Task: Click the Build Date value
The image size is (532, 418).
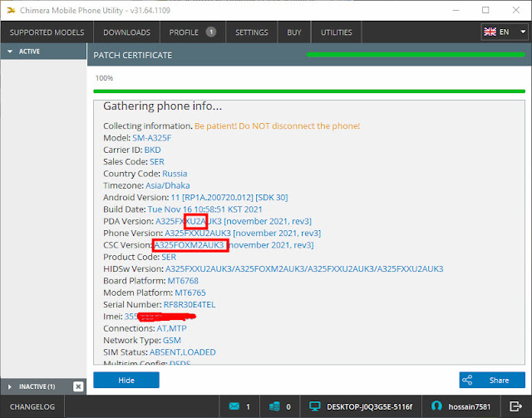Action: tap(205, 209)
